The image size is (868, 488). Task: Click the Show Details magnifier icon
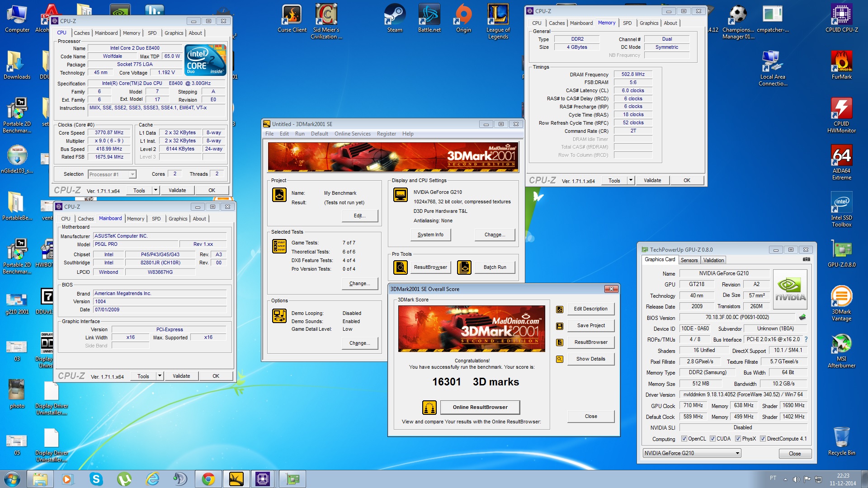point(560,359)
